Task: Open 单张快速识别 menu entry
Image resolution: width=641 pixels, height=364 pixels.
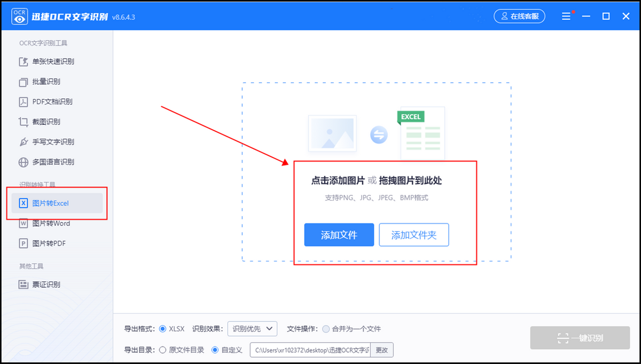Action: pos(54,61)
